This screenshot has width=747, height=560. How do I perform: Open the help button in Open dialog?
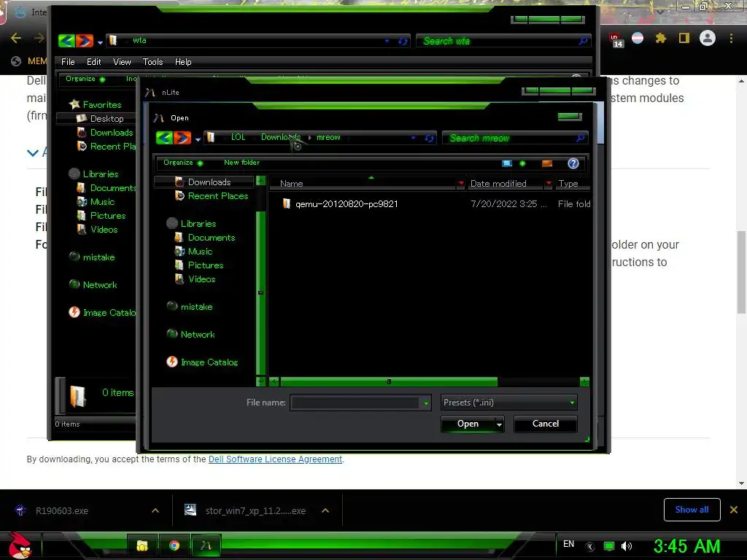tap(573, 163)
